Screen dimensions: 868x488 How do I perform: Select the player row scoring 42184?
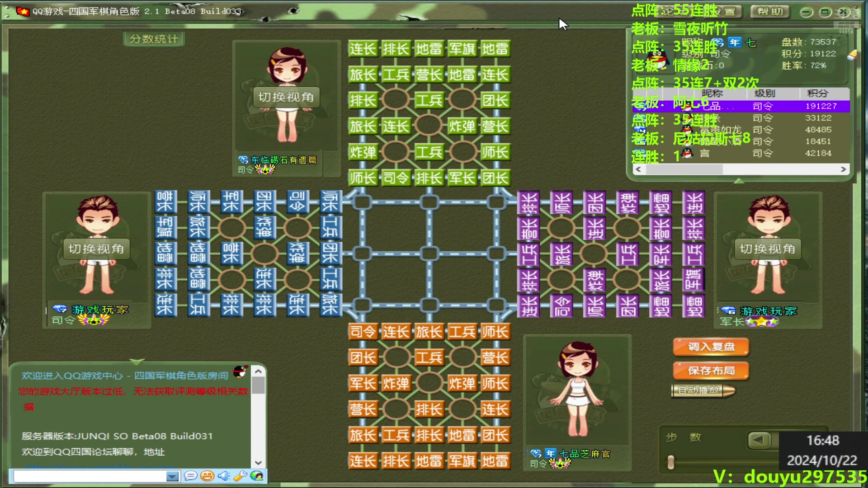(741, 153)
